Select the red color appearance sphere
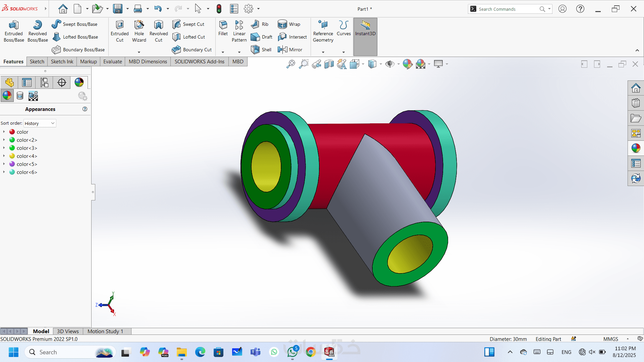 (12, 132)
